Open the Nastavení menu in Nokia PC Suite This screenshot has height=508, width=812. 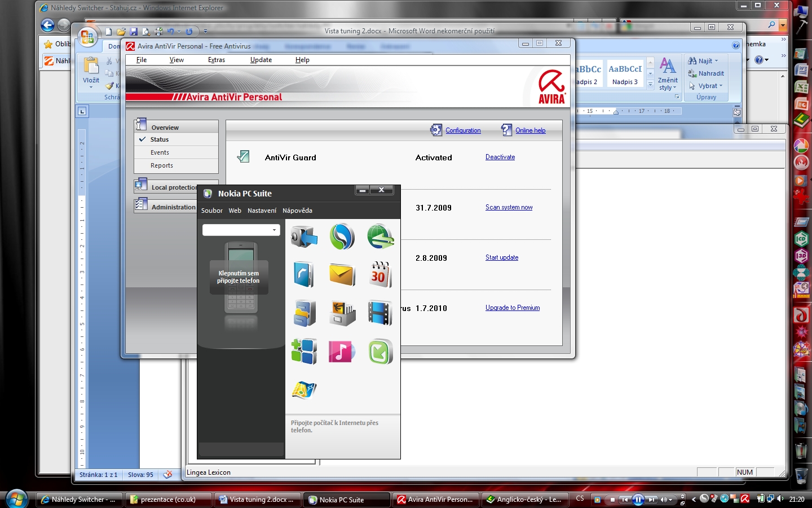[262, 211]
